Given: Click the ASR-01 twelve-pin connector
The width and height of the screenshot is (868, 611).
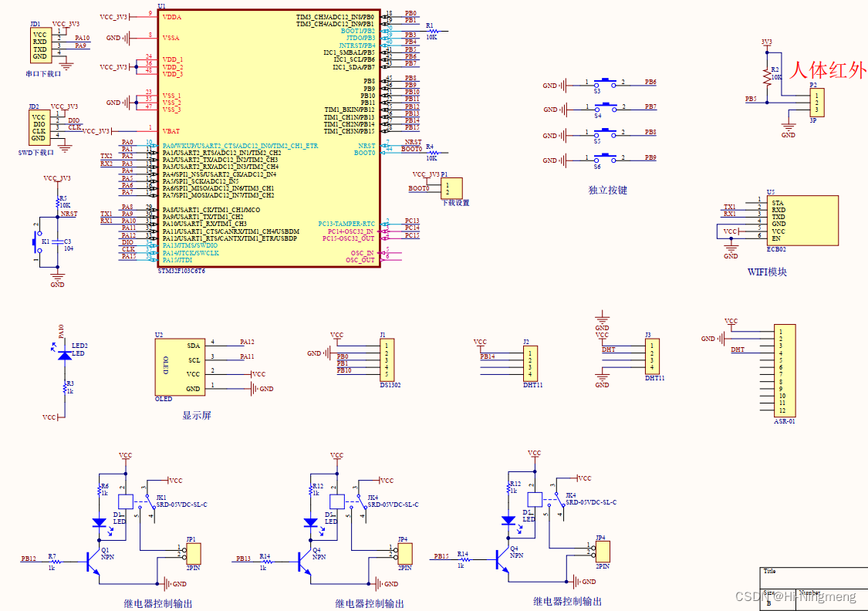Looking at the screenshot, I should [785, 371].
